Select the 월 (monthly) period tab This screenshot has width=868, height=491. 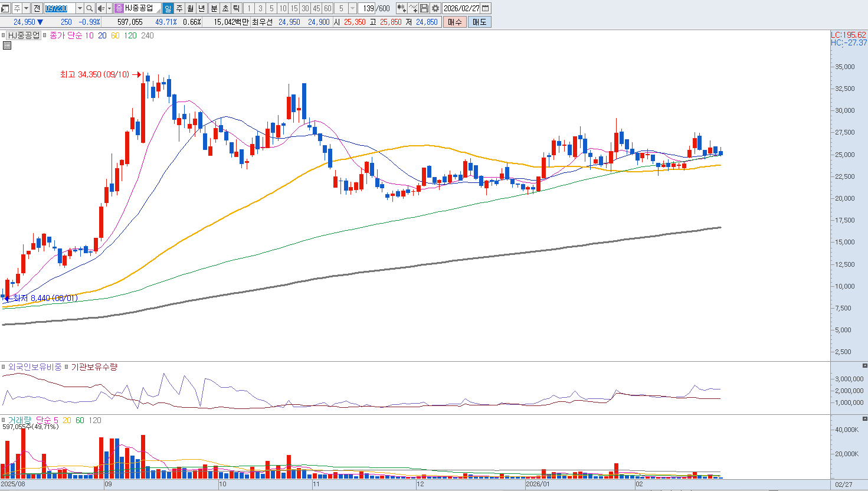(191, 8)
